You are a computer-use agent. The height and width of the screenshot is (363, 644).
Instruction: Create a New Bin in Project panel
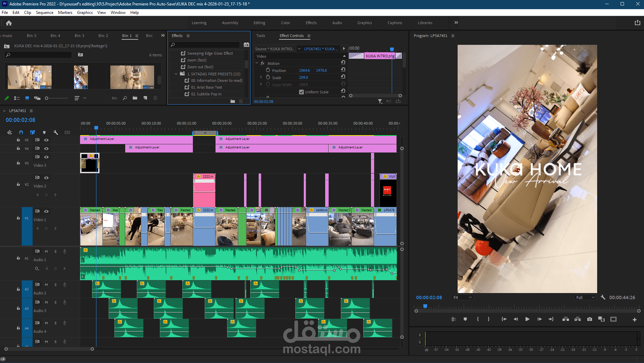[x=135, y=98]
